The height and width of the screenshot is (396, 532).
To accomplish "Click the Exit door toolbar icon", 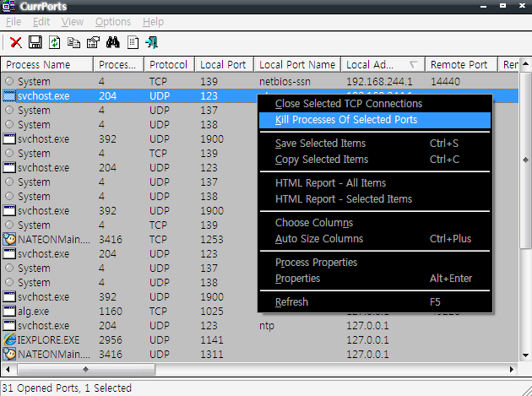I will click(152, 42).
